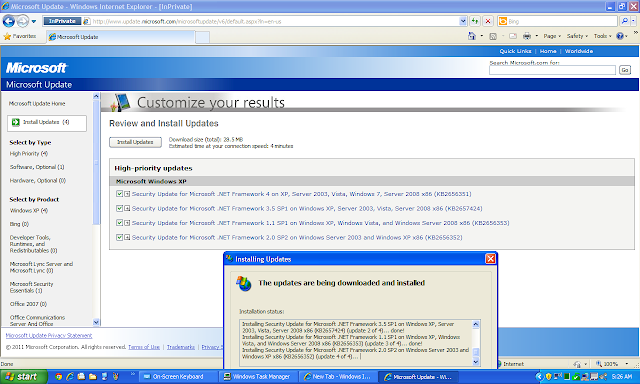Viewport: 640px width, 384px height.
Task: Expand details for the KB2656353 update
Action: coord(127,223)
